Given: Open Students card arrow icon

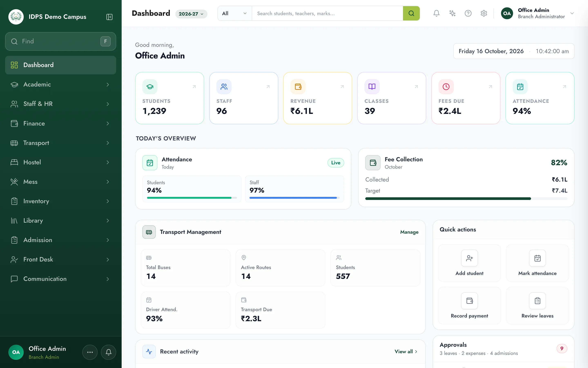Looking at the screenshot, I should click(194, 87).
